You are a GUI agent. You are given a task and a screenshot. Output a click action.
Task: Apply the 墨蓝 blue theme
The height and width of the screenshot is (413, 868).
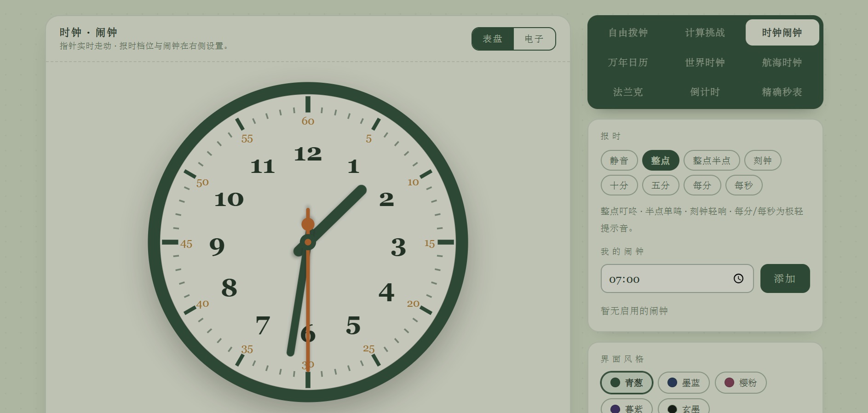click(684, 383)
